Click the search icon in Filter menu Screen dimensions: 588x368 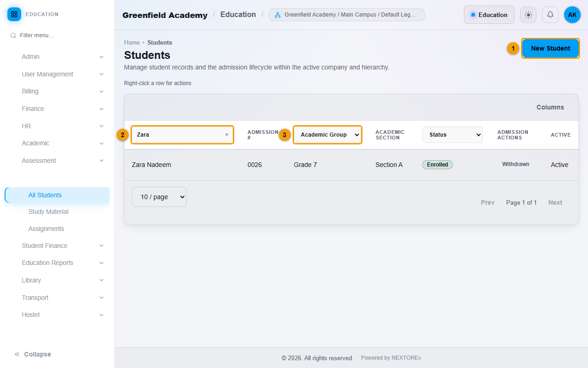tap(13, 35)
